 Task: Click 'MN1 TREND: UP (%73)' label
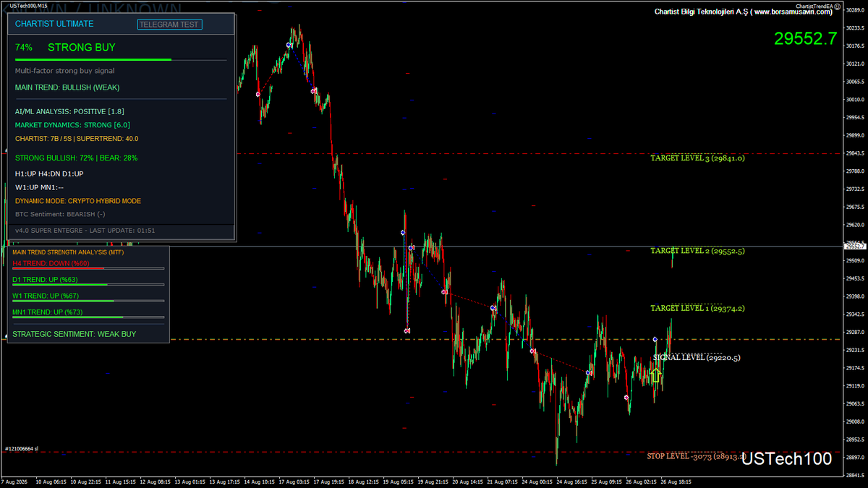48,312
